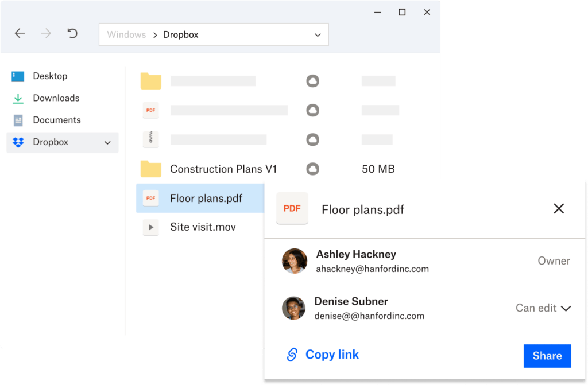588x385 pixels.
Task: Click the video icon next to Site visit.mov
Action: (150, 227)
